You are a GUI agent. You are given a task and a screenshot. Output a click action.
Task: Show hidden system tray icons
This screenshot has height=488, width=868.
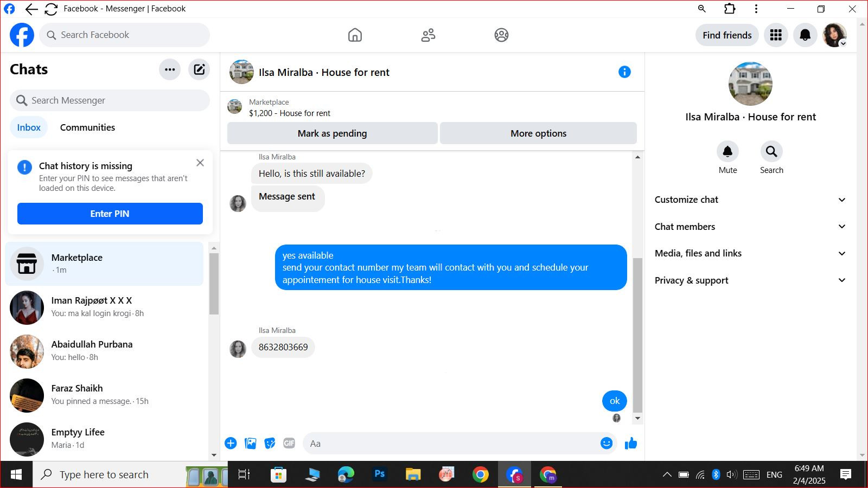pos(667,474)
